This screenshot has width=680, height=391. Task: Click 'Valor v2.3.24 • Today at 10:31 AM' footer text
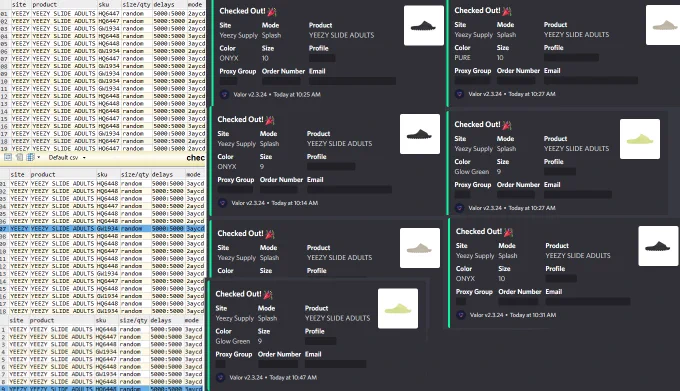click(513, 315)
